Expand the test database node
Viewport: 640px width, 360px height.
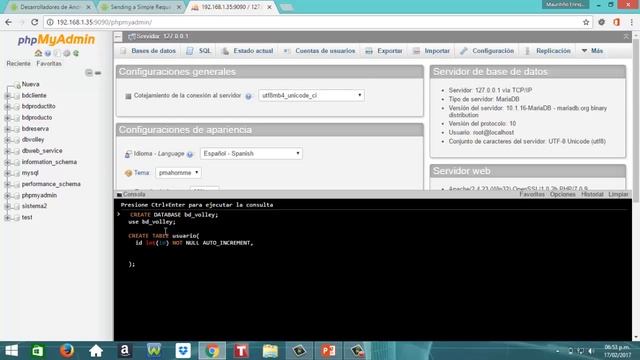pos(7,218)
